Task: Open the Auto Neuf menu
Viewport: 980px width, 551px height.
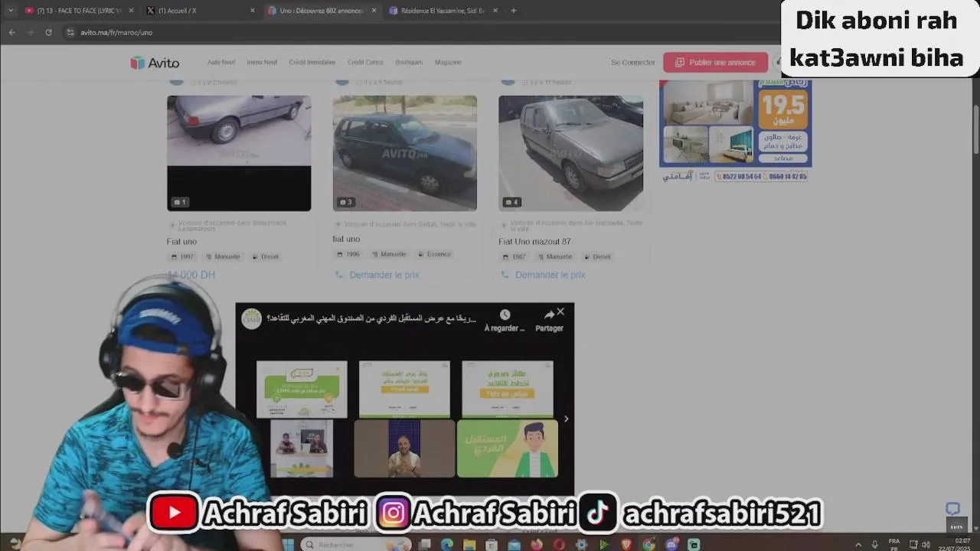Action: coord(221,63)
